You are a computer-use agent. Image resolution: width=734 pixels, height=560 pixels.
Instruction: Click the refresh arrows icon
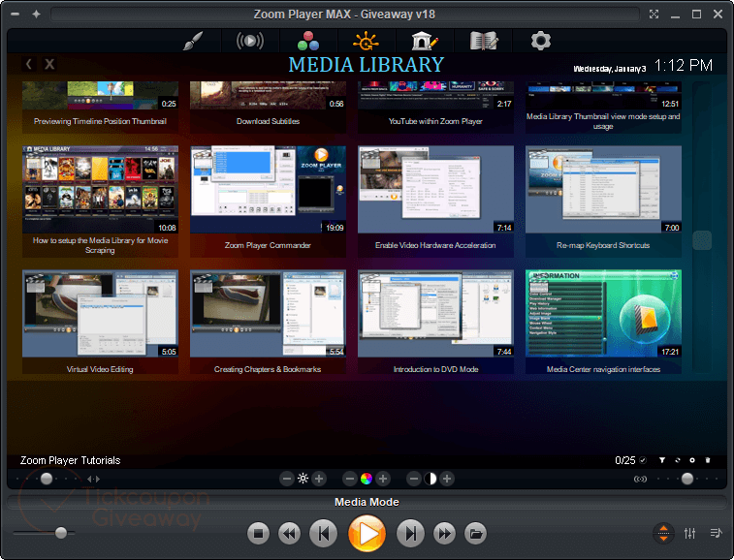678,460
